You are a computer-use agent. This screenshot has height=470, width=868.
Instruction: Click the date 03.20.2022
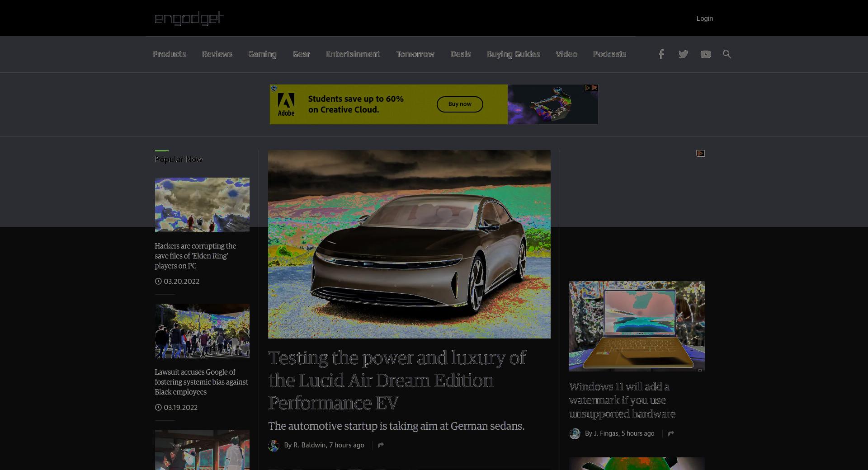(x=181, y=281)
